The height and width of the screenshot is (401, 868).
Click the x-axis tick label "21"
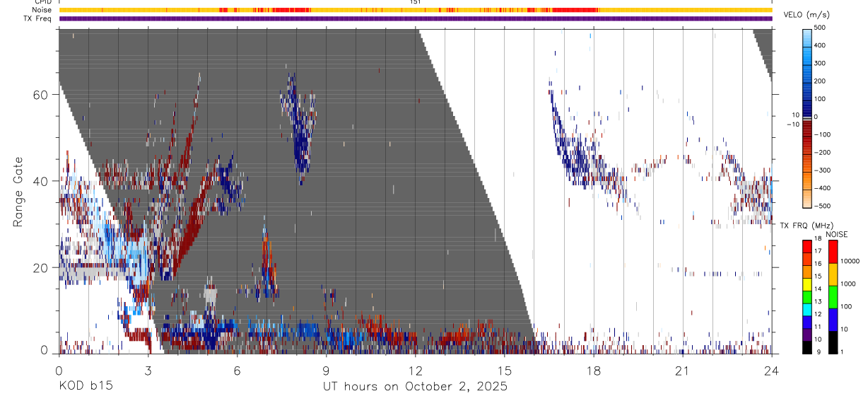(683, 370)
